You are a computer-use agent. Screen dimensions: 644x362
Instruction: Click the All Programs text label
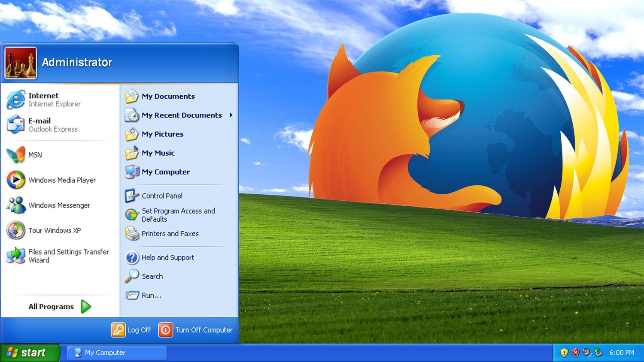coord(51,306)
